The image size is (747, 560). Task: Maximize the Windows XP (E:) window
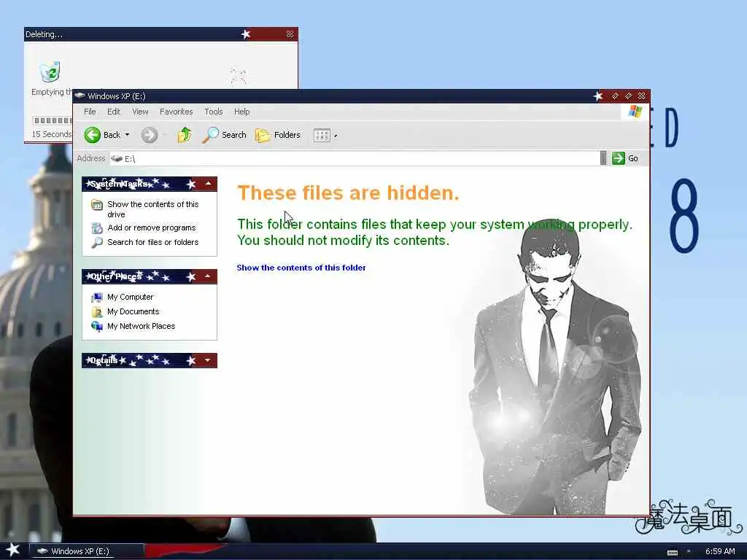(x=628, y=96)
